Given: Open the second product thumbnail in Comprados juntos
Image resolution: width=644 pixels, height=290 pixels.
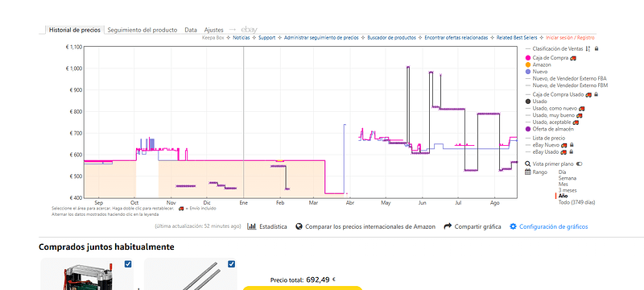Looking at the screenshot, I should 191,274.
